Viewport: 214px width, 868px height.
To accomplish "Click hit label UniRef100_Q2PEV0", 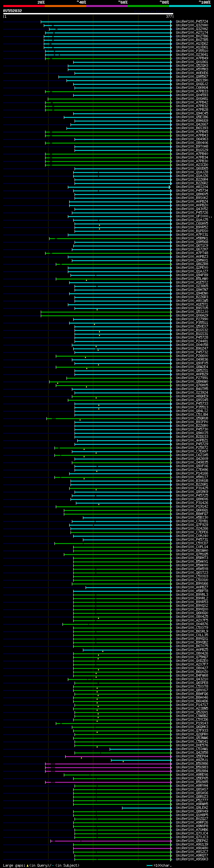I will point(192,268).
